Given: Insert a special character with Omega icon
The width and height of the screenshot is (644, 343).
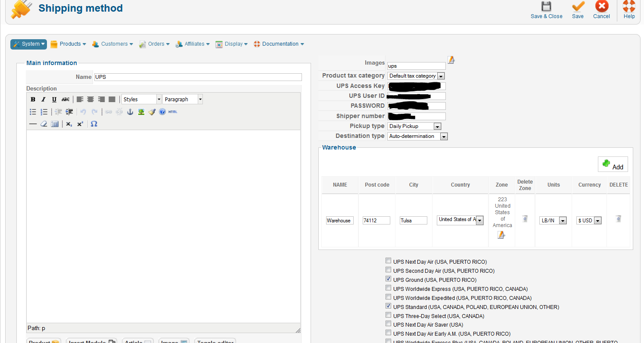Looking at the screenshot, I should pyautogui.click(x=94, y=124).
